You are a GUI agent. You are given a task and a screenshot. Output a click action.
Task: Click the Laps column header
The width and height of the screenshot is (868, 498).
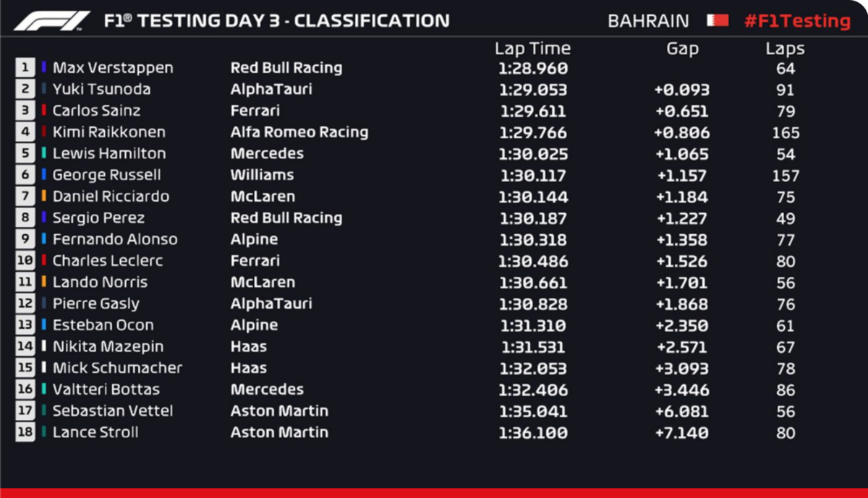(785, 49)
